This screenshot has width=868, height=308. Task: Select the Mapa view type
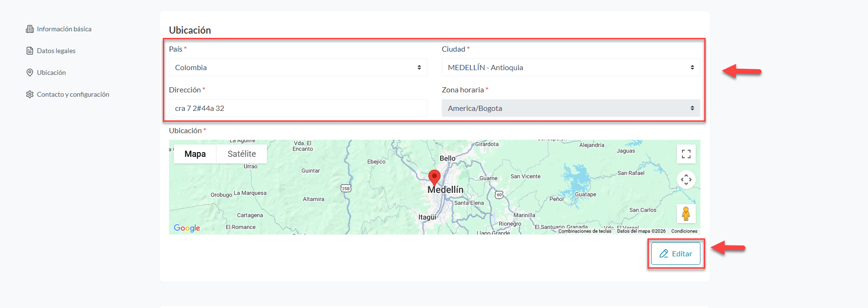(195, 154)
